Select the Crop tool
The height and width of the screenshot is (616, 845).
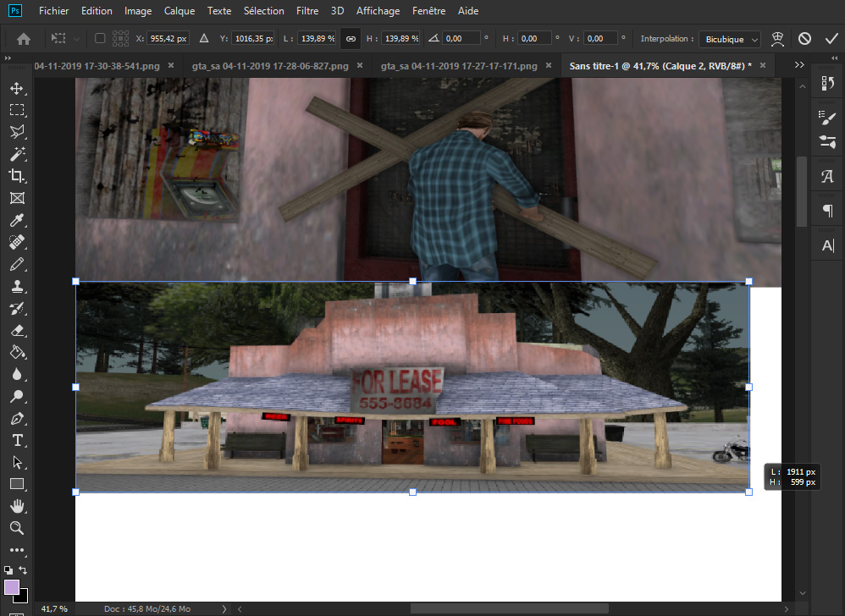click(17, 176)
